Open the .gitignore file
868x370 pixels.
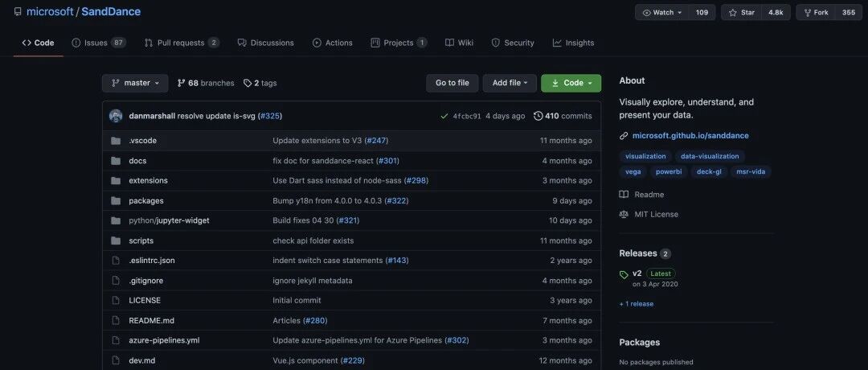[x=145, y=280]
